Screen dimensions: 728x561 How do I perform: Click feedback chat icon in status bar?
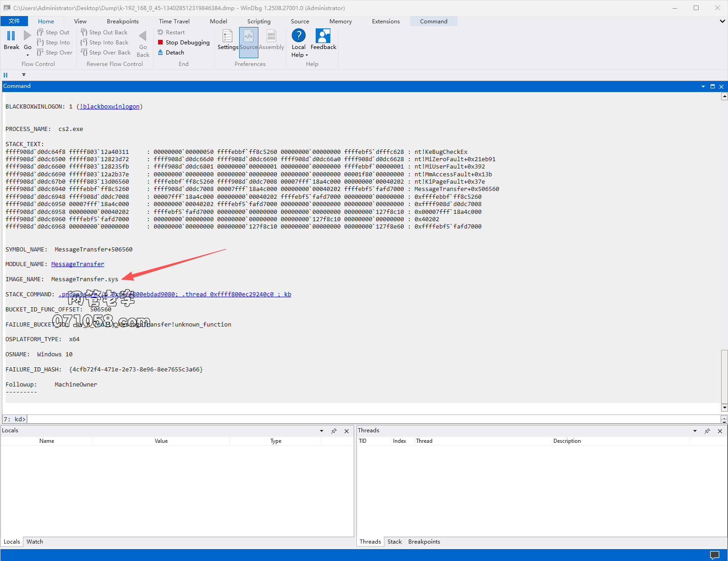(x=714, y=555)
